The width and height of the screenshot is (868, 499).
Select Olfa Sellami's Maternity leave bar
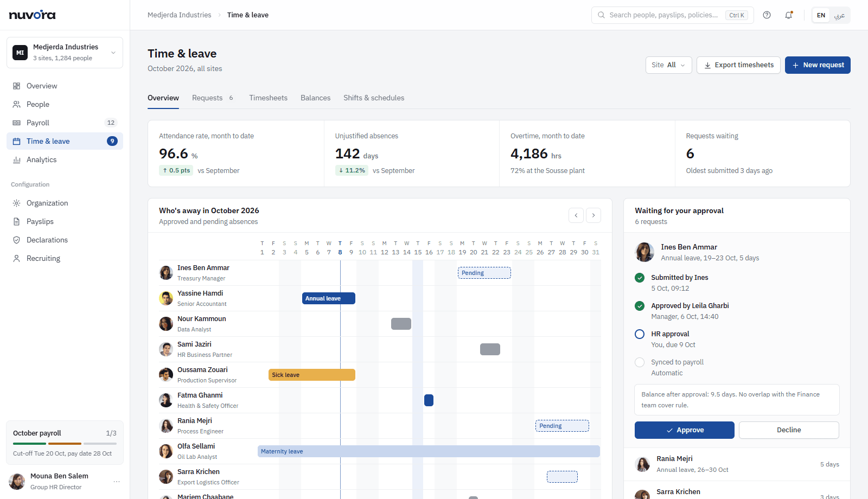tap(429, 451)
